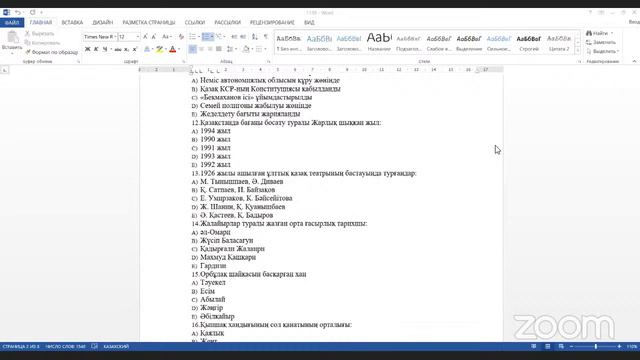
Task: Switch to Web Layout view icon in status bar
Action: pos(561,347)
